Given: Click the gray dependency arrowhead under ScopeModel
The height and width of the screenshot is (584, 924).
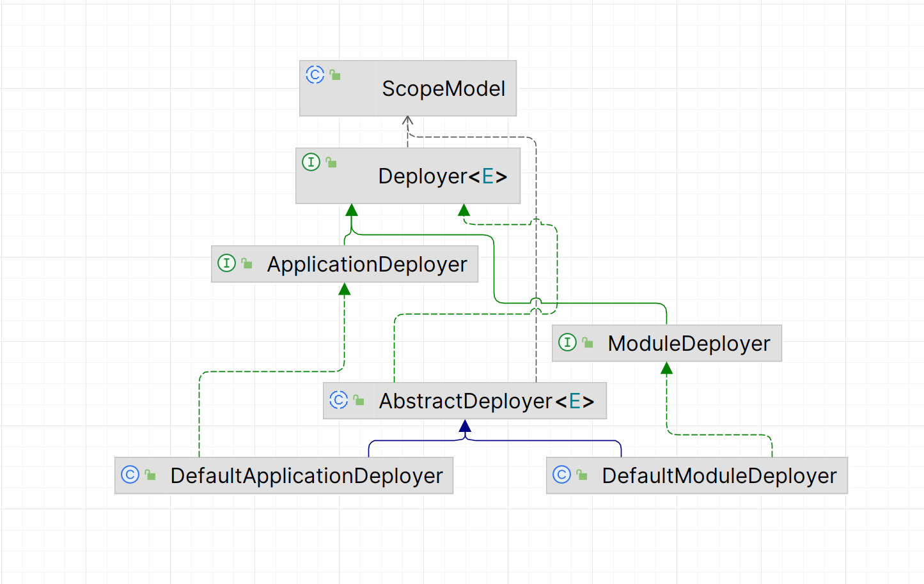Looking at the screenshot, I should click(x=408, y=120).
